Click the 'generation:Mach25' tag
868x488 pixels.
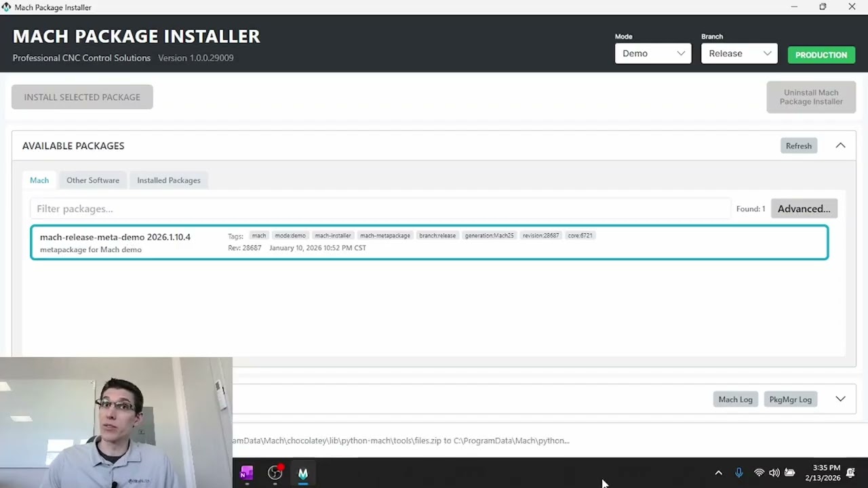(490, 236)
